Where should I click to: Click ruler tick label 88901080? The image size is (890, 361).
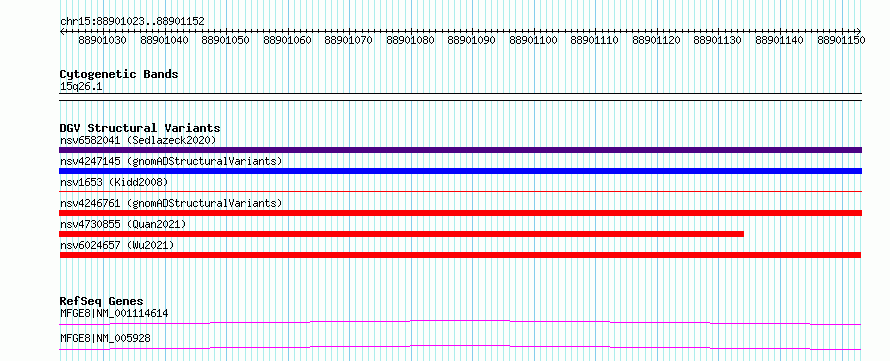(x=410, y=40)
